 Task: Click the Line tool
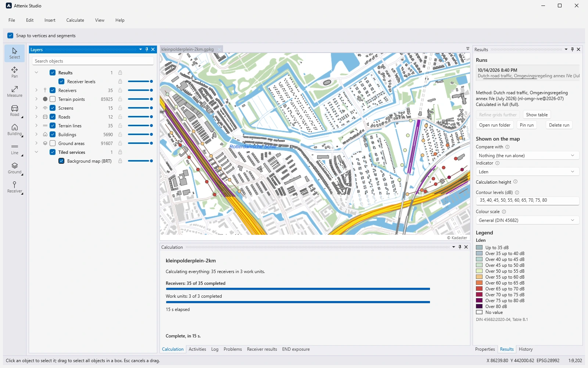15,149
